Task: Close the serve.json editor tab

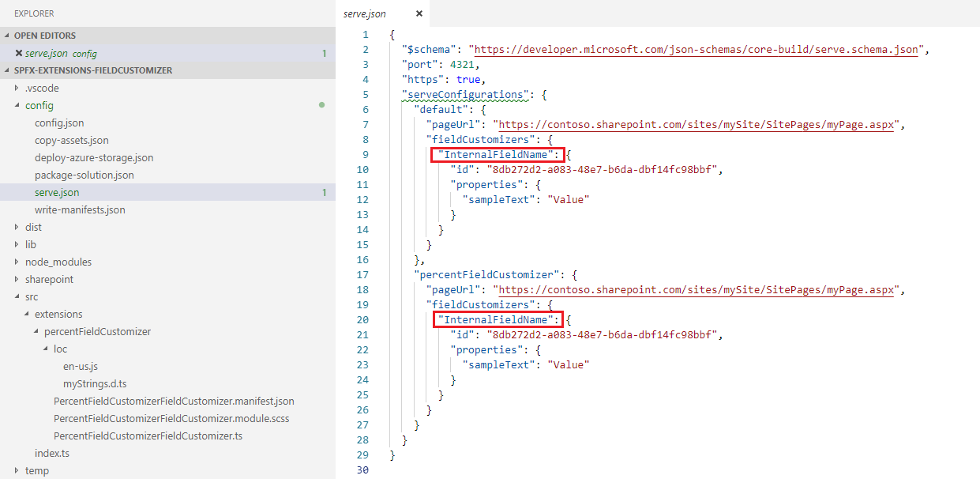Action: (419, 13)
